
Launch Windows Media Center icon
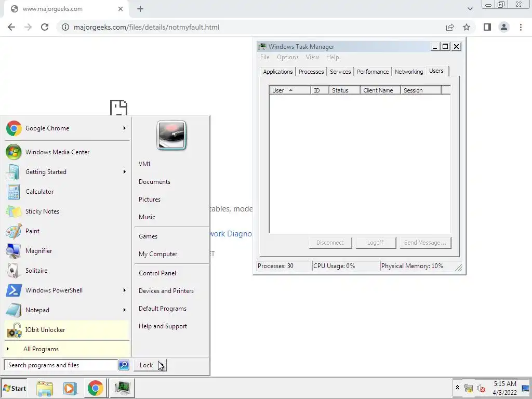14,152
